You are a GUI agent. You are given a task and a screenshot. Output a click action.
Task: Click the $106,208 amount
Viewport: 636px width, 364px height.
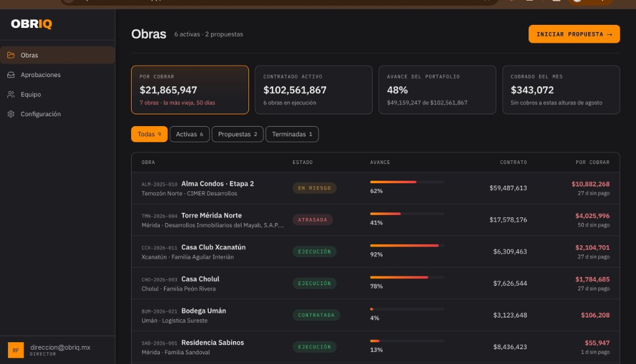(x=595, y=316)
